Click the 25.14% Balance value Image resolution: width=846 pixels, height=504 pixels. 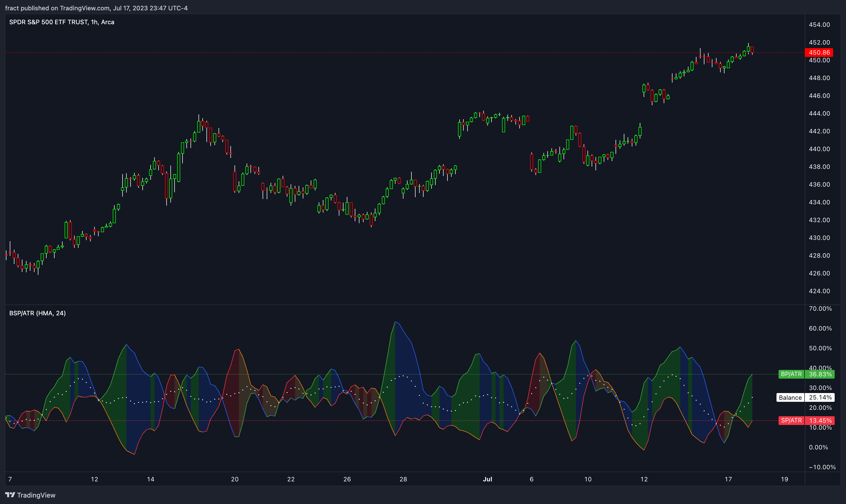820,397
